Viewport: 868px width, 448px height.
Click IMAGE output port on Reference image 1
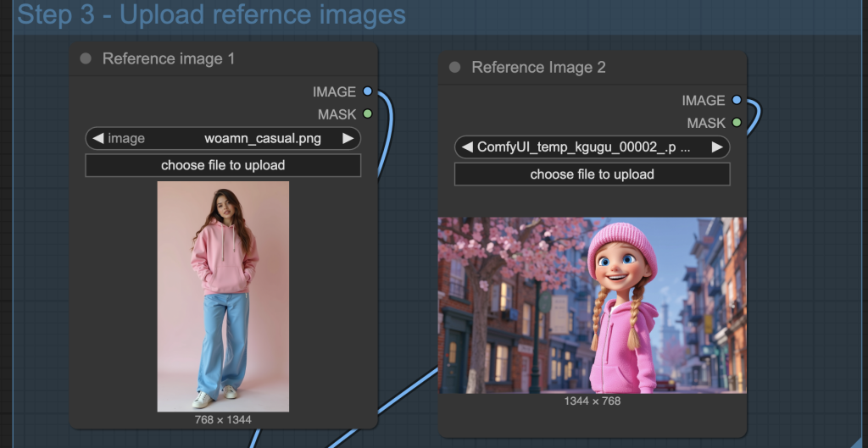point(367,91)
